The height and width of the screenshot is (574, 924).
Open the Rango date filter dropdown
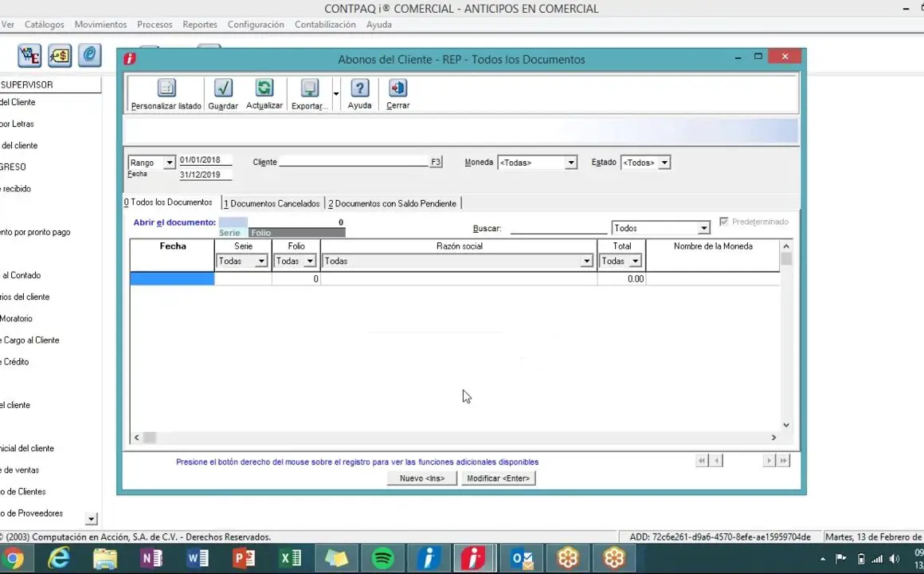coord(169,162)
